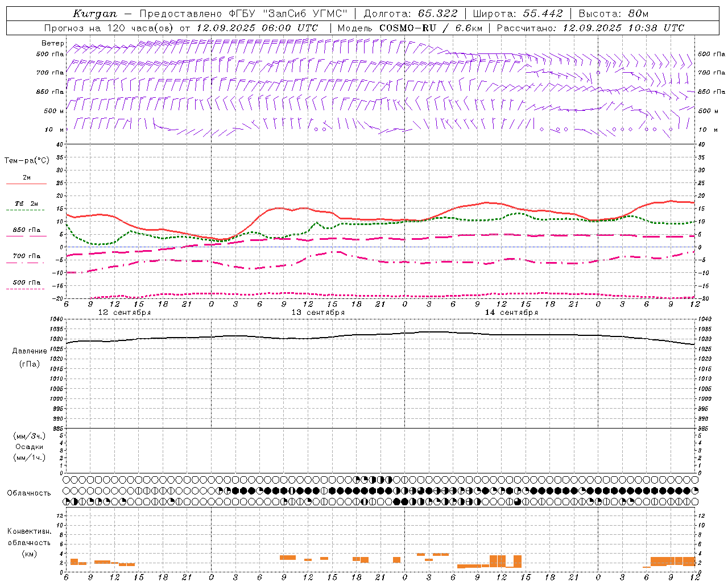Click the "(гПа)" unit label under Давление
The height and width of the screenshot is (582, 728).
point(30,364)
